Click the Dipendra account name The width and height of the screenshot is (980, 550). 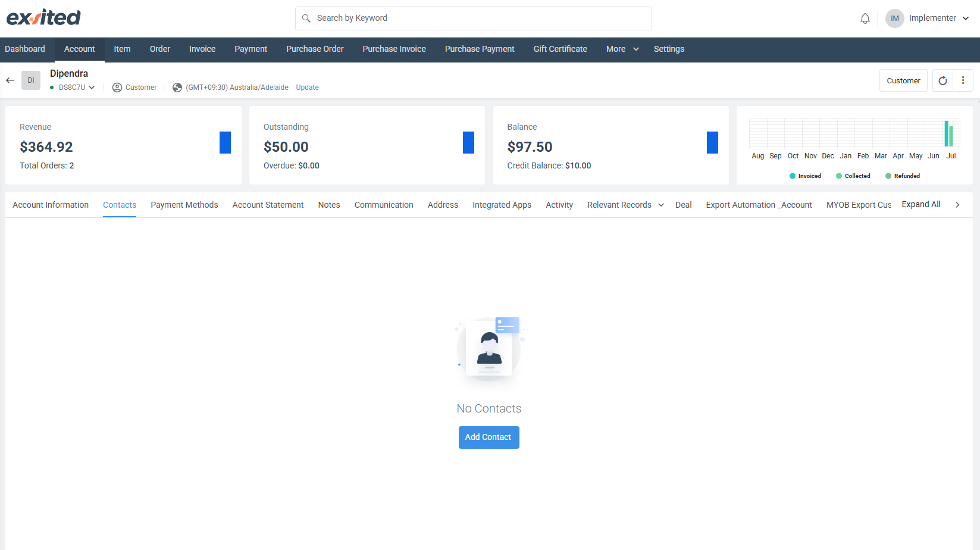click(x=69, y=74)
